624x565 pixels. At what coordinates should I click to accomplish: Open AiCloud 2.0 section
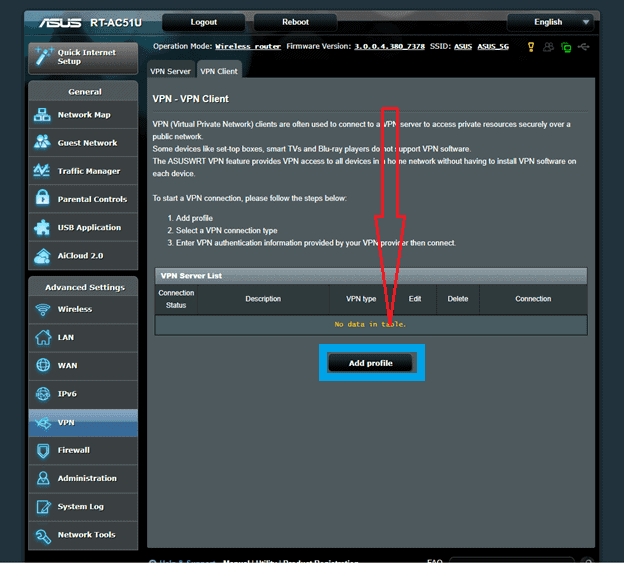83,255
